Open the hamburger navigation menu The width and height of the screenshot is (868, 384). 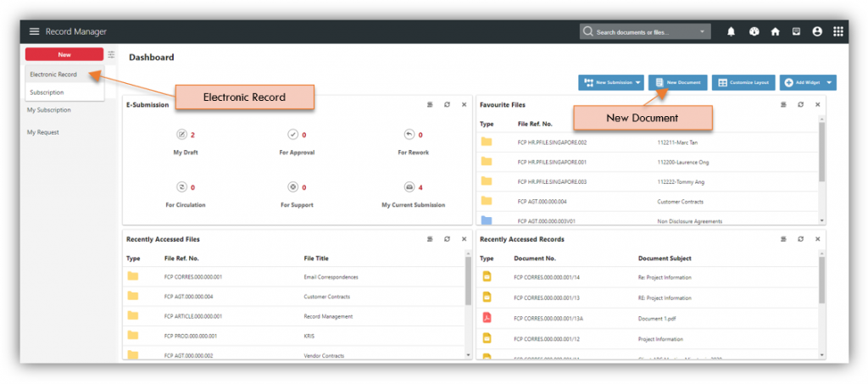pyautogui.click(x=35, y=31)
